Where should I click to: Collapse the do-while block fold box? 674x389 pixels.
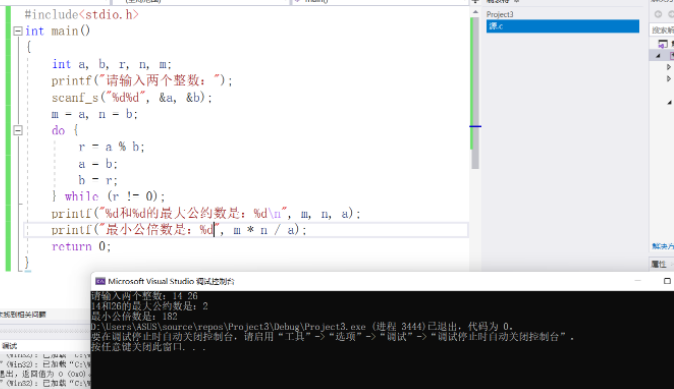pos(18,130)
